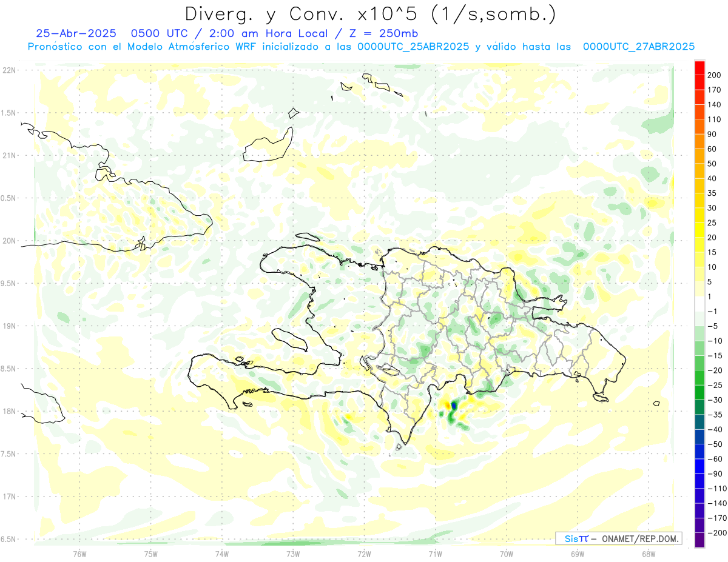
Task: Click the "22N" latitude label
Action: [x=9, y=70]
